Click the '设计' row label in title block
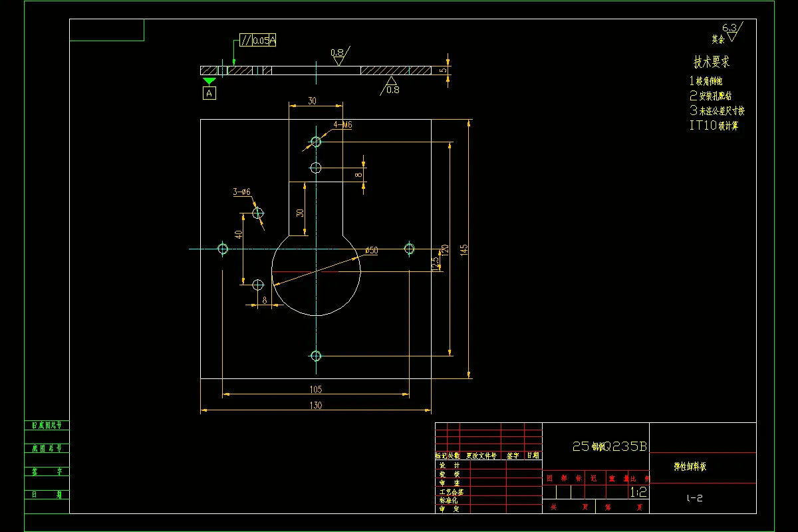Screen dimensions: 798x532 tap(449, 465)
